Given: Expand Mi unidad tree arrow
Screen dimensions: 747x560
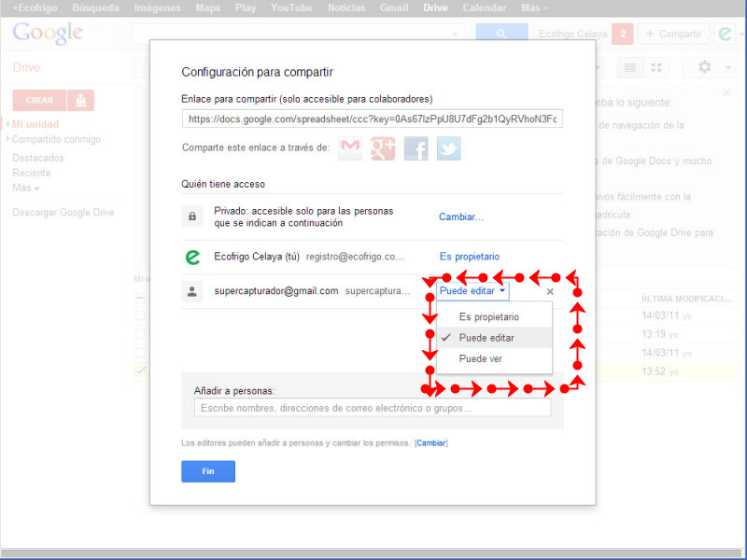Looking at the screenshot, I should click(x=7, y=124).
